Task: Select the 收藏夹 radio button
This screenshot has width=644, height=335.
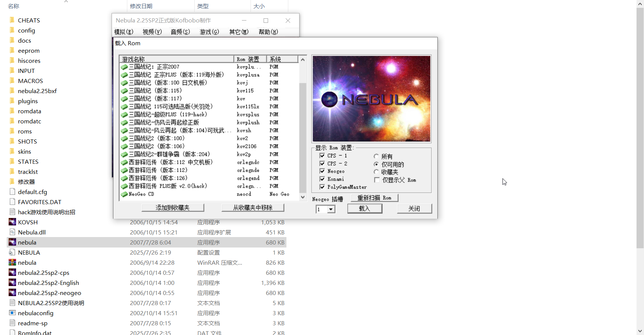Action: pyautogui.click(x=376, y=172)
